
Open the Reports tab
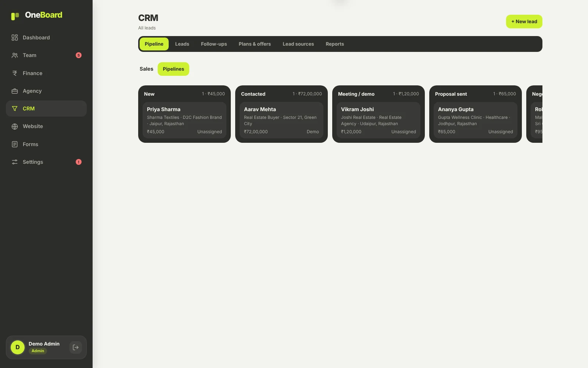(x=335, y=44)
